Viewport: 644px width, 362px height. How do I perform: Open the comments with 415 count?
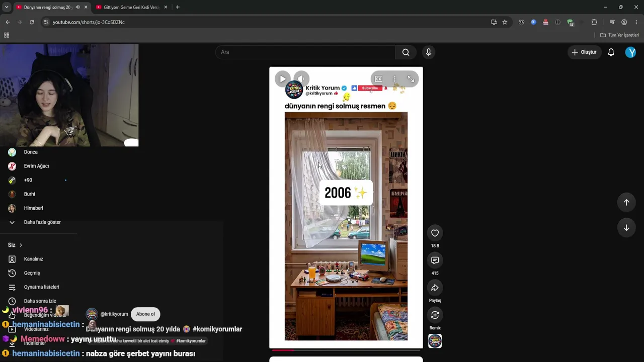click(x=435, y=260)
